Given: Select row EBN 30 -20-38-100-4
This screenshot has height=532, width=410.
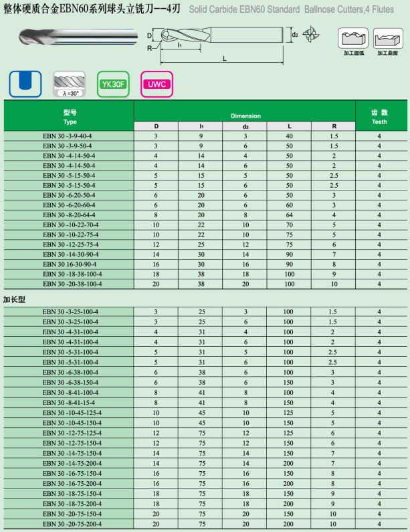Looking at the screenshot, I should 205,283.
